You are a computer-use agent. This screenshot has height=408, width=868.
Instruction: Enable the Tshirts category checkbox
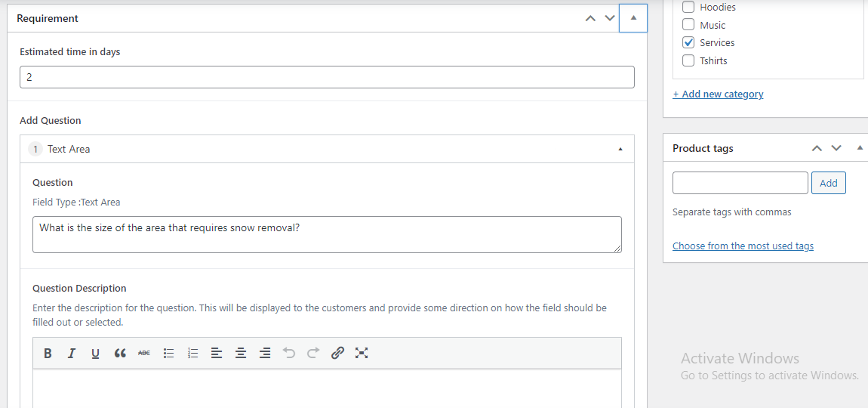click(688, 61)
